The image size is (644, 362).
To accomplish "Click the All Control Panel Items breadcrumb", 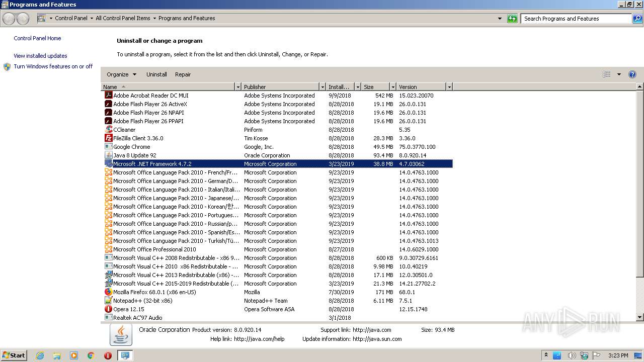I will pyautogui.click(x=123, y=18).
